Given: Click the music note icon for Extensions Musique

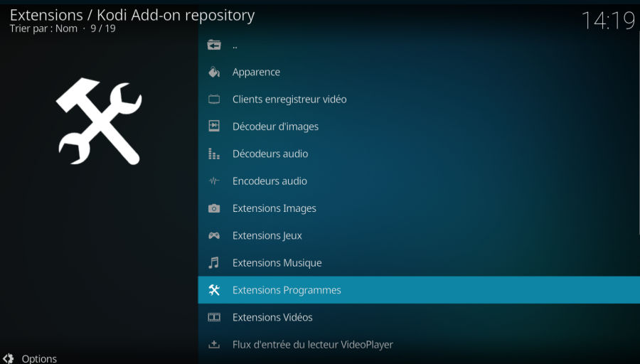Looking at the screenshot, I should pyautogui.click(x=214, y=262).
